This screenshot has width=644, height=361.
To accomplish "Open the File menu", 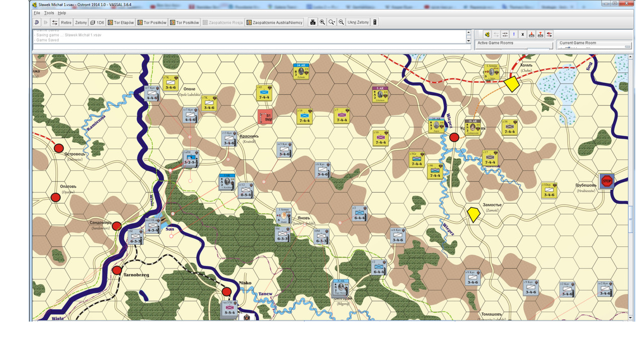I will [x=37, y=13].
